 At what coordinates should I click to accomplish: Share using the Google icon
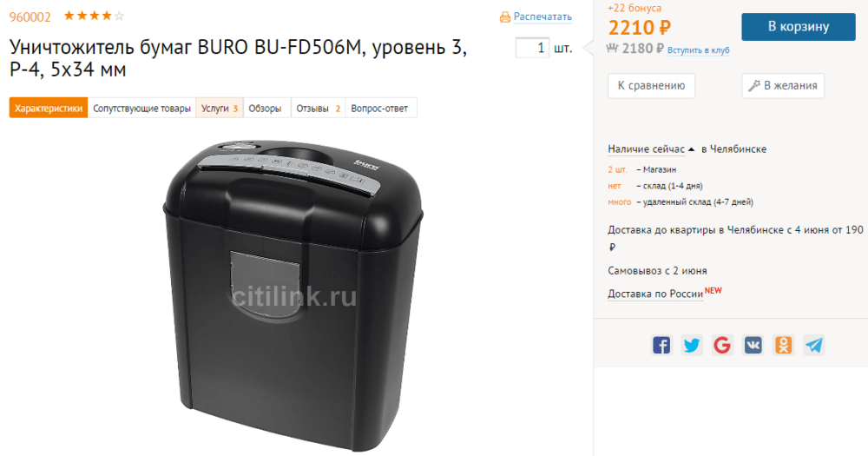pyautogui.click(x=722, y=345)
